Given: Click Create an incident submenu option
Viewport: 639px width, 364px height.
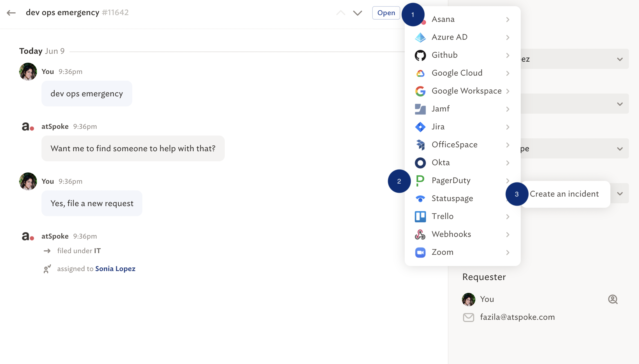Looking at the screenshot, I should coord(564,194).
